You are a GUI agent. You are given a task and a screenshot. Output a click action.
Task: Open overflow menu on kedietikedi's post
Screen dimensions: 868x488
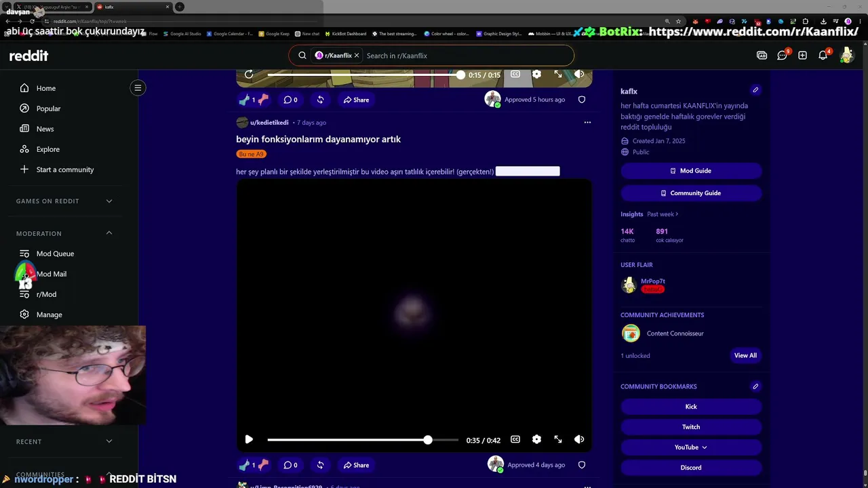587,123
